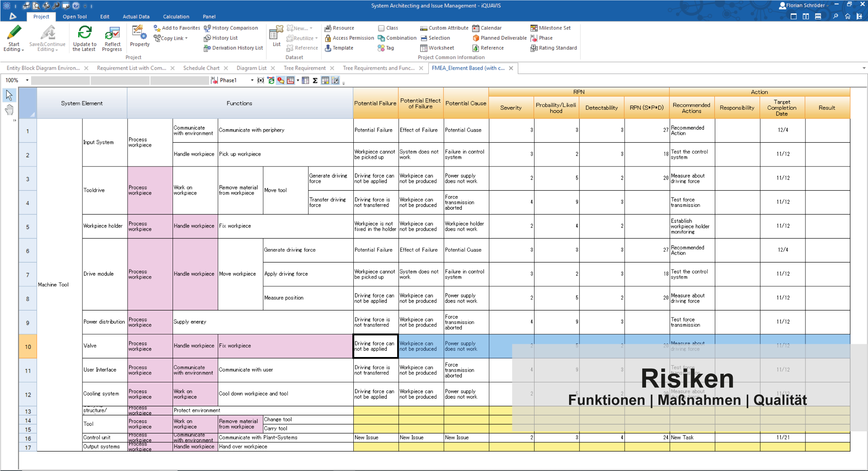Switch to Diagram List document tab

(x=251, y=68)
